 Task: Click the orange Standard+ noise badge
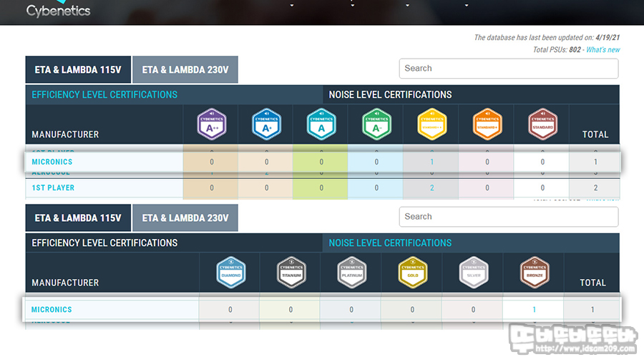click(487, 124)
